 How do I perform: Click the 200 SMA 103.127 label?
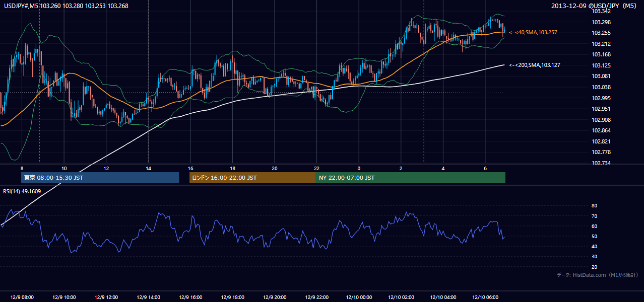click(x=535, y=65)
